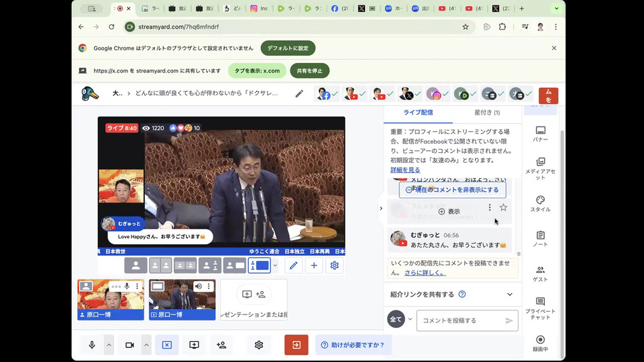The image size is (644, 362).
Task: Open options menu on camera 原口一博 thumbnail
Action: click(x=137, y=286)
